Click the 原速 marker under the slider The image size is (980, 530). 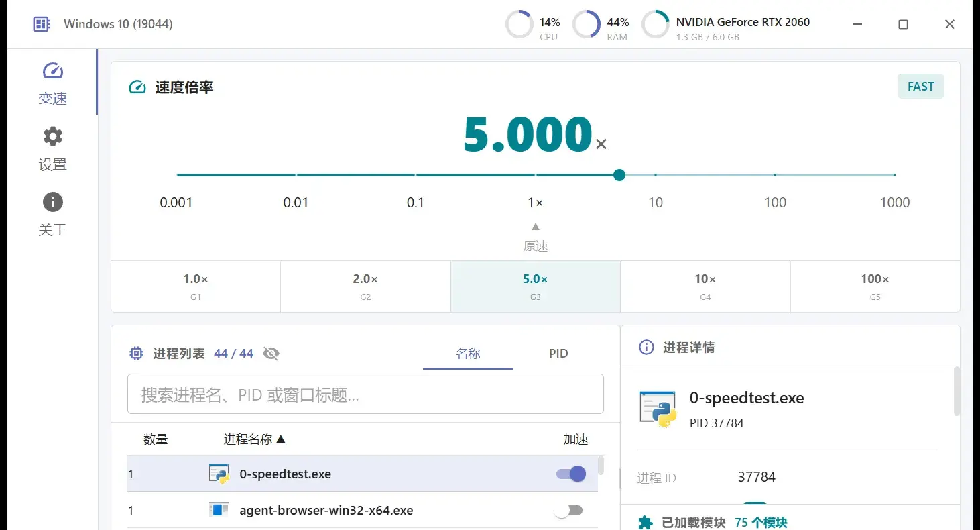tap(536, 238)
